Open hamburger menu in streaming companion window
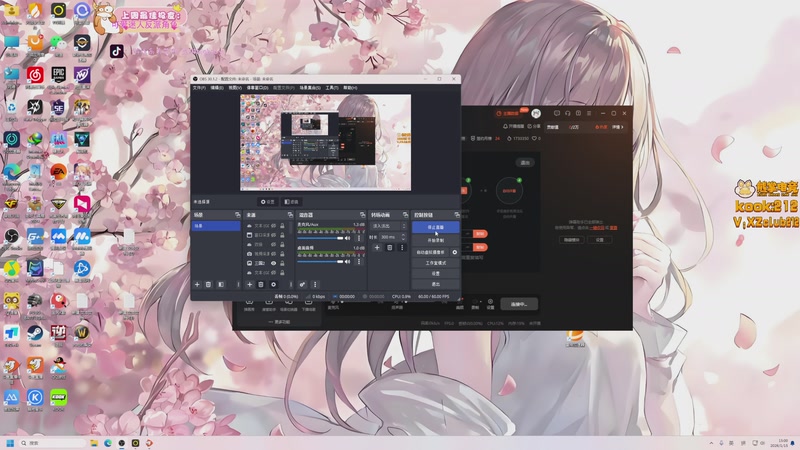Viewport: 800px width, 450px height. [x=589, y=113]
